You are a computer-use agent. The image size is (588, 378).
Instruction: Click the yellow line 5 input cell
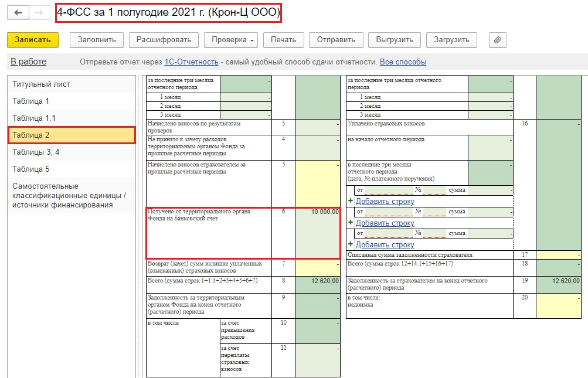(317, 182)
